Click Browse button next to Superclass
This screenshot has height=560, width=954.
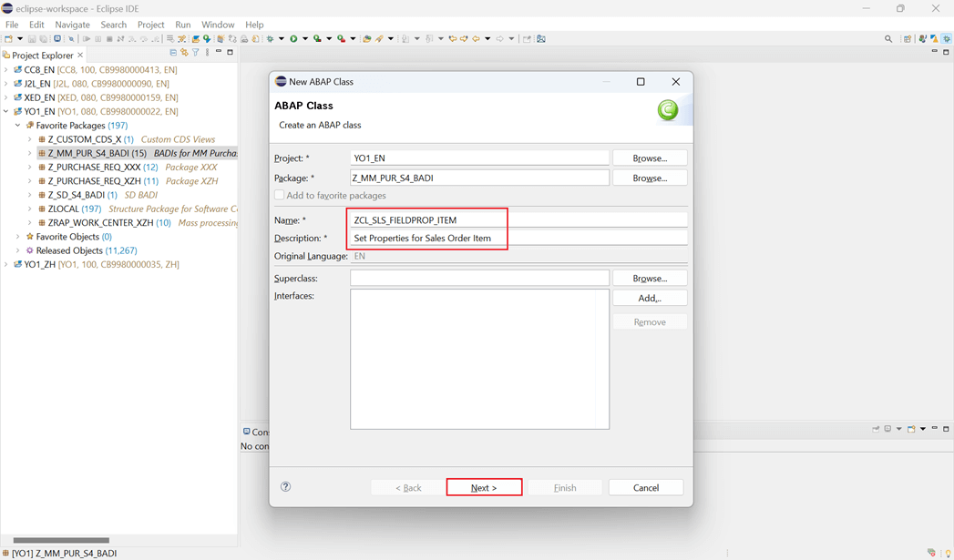pos(649,278)
